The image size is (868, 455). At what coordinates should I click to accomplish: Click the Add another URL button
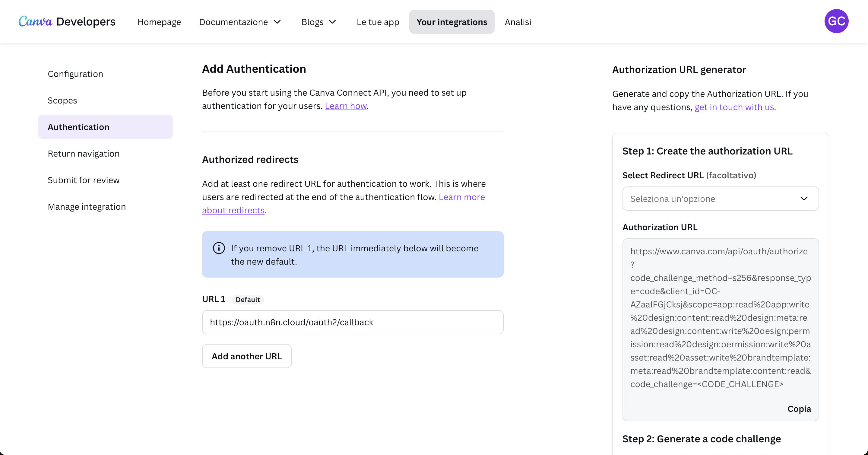(247, 356)
